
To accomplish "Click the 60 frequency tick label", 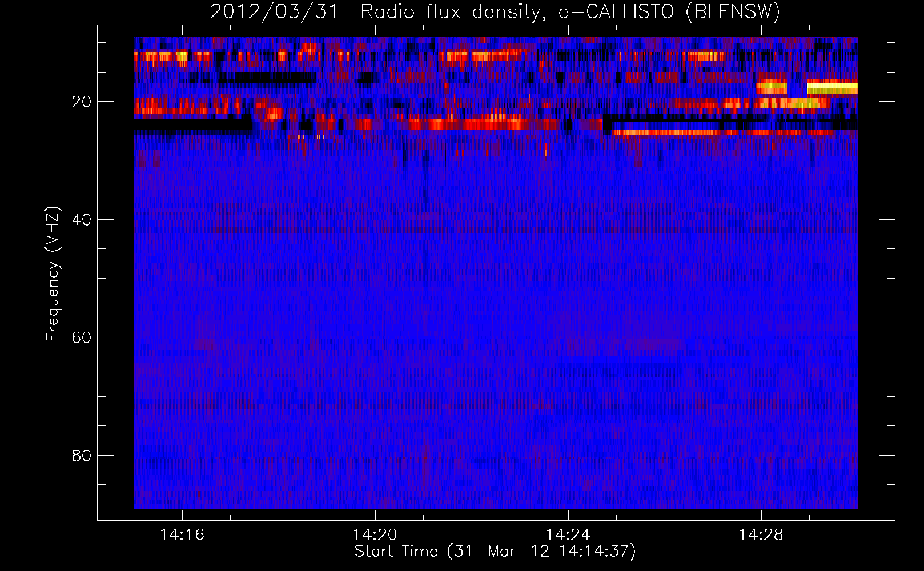I will point(82,337).
